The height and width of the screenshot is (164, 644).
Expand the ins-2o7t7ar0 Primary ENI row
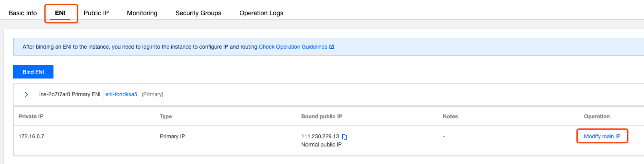click(x=26, y=95)
